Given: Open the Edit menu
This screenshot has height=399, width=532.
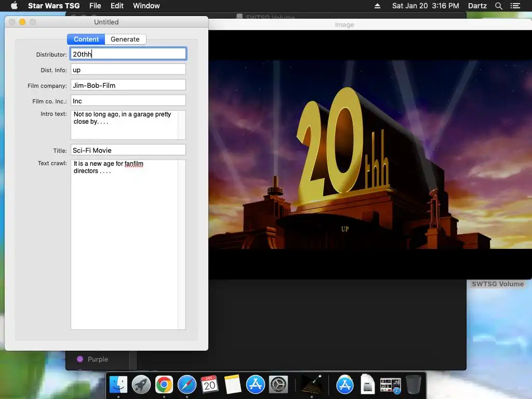Looking at the screenshot, I should coord(117,6).
